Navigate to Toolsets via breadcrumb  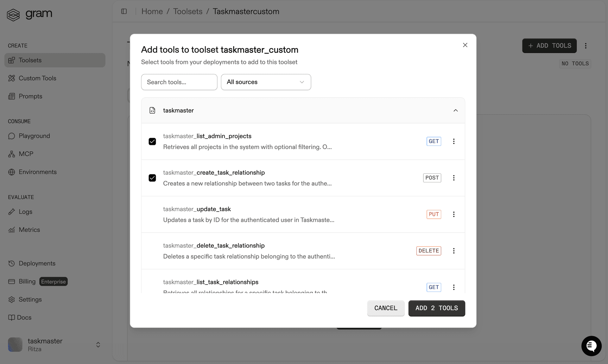pyautogui.click(x=187, y=11)
